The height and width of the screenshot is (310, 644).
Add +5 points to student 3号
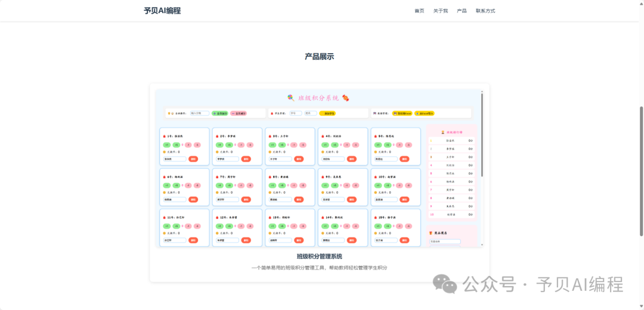click(x=281, y=145)
